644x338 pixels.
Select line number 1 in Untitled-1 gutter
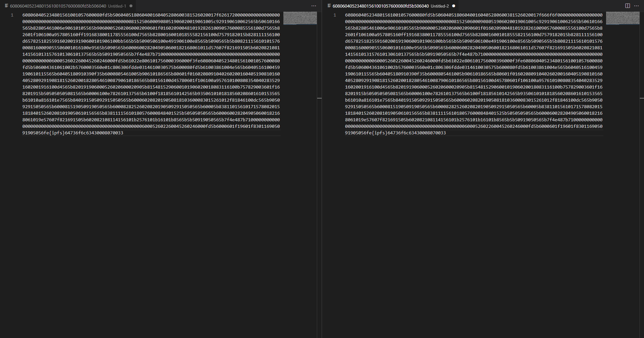click(12, 15)
